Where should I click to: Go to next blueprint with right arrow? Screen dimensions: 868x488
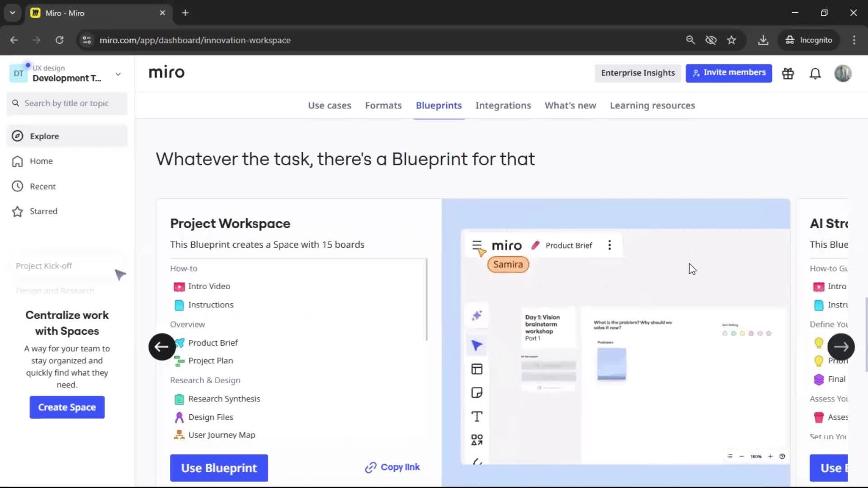click(841, 347)
